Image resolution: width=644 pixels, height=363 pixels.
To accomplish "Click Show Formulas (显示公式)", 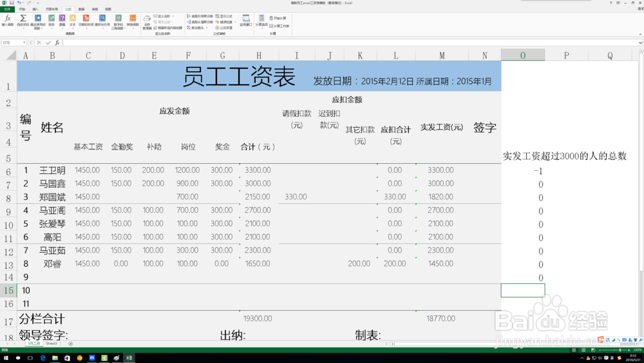I will click(x=224, y=17).
